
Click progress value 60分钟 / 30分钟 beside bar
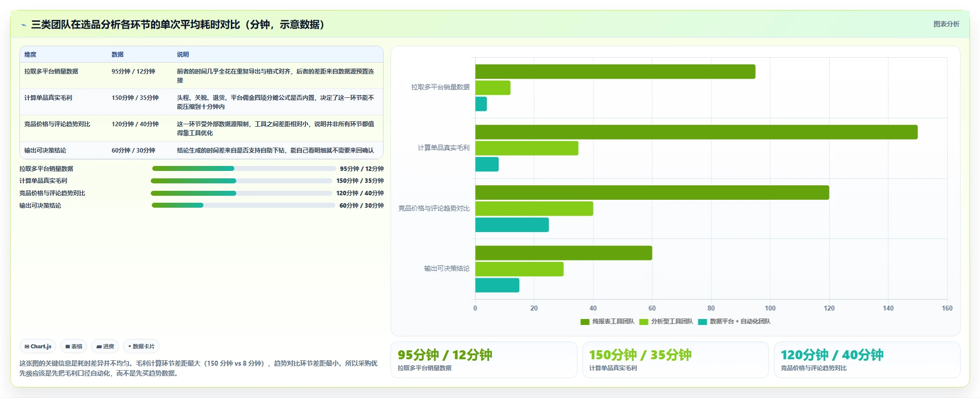coord(362,206)
